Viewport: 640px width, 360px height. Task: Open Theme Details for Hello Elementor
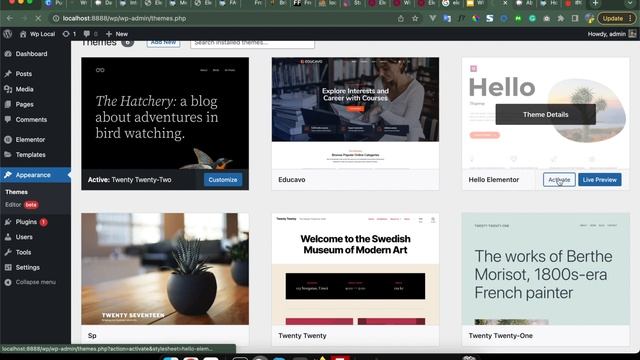pyautogui.click(x=545, y=114)
